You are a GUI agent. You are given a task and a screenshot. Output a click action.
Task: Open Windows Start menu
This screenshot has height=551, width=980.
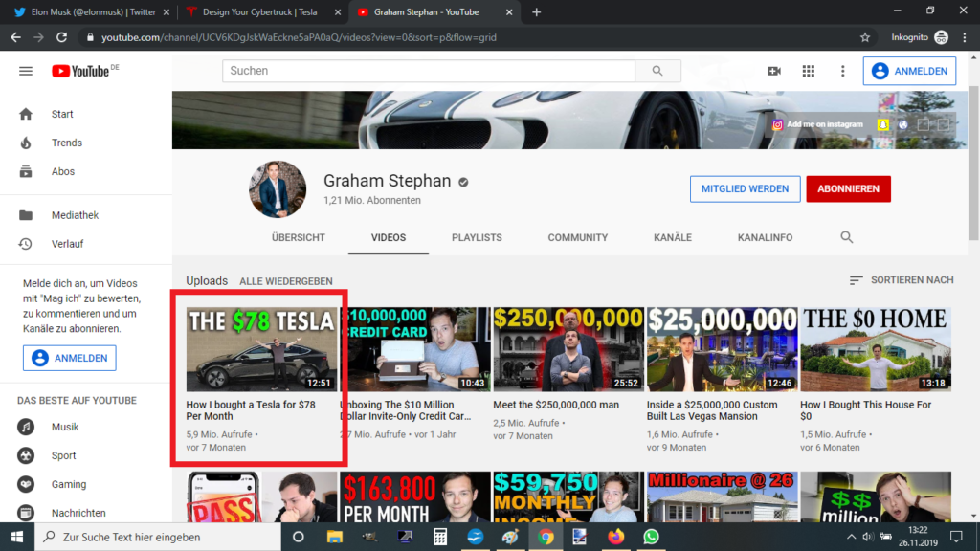(x=17, y=537)
